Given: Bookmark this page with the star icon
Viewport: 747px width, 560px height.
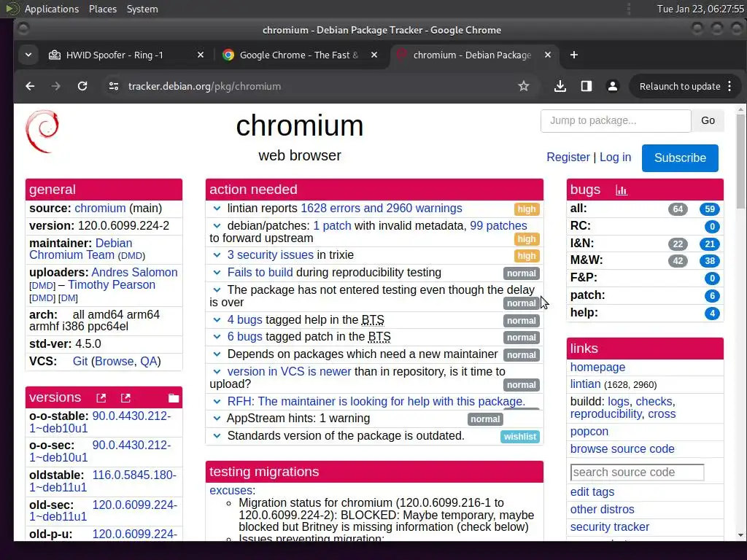Looking at the screenshot, I should pos(524,86).
